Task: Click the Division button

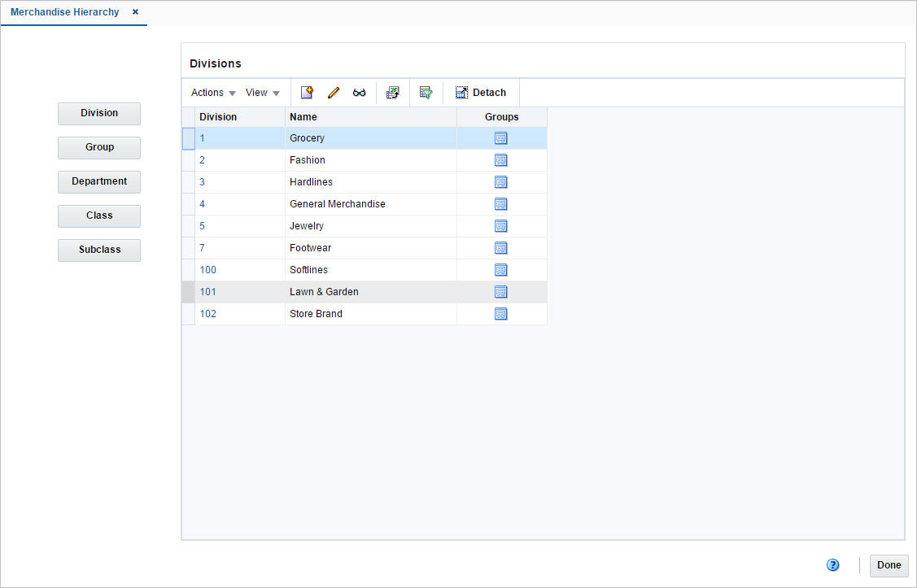Action: tap(98, 113)
